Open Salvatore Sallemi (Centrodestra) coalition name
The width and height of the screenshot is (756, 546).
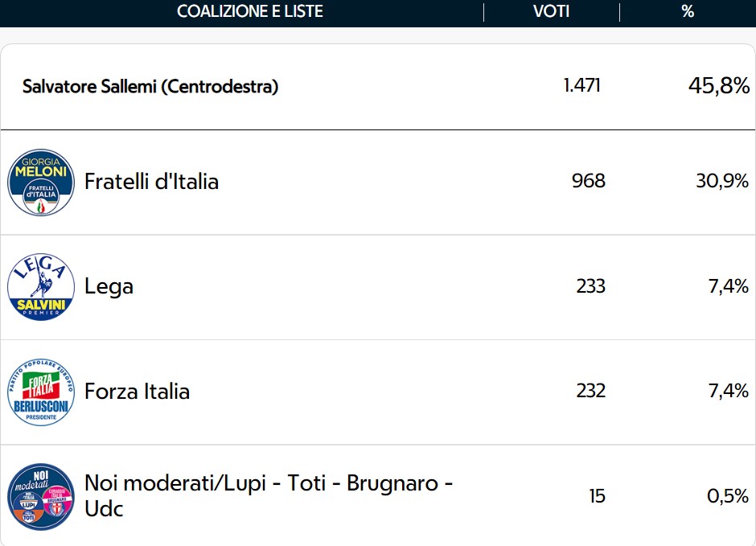point(150,87)
